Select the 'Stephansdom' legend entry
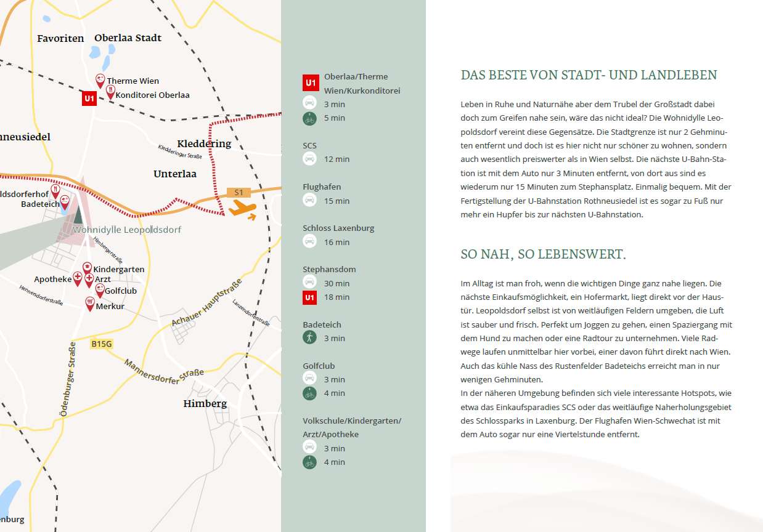 pos(329,269)
